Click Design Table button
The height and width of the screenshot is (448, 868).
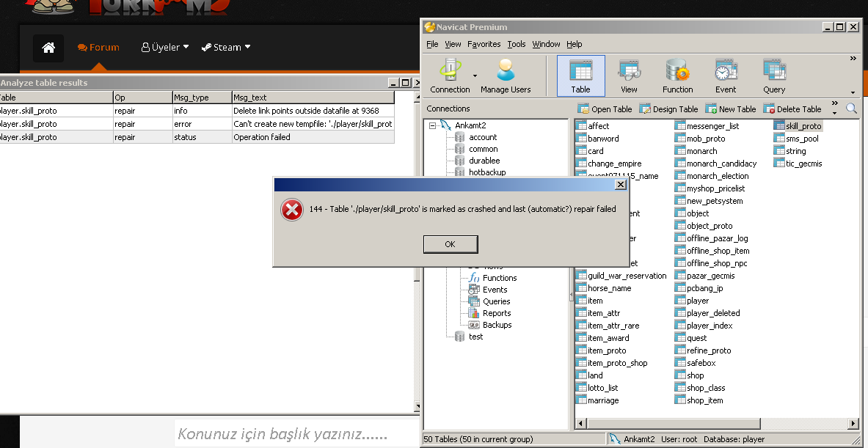click(668, 109)
